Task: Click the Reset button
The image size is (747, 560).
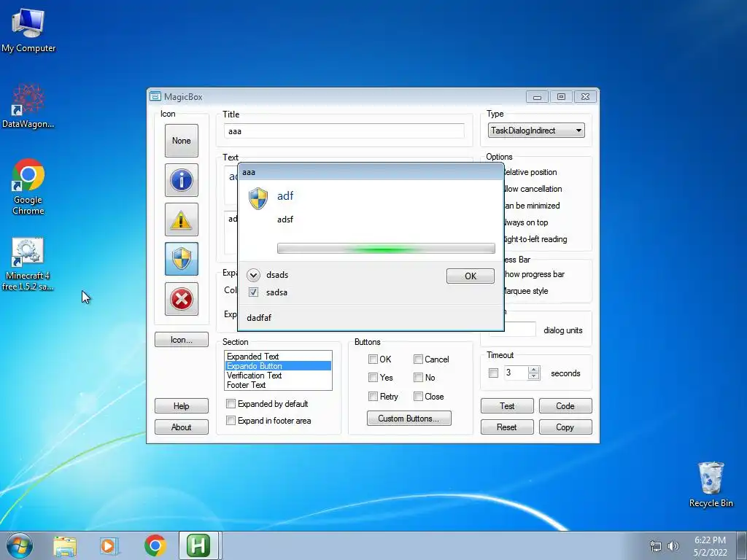Action: 507,427
